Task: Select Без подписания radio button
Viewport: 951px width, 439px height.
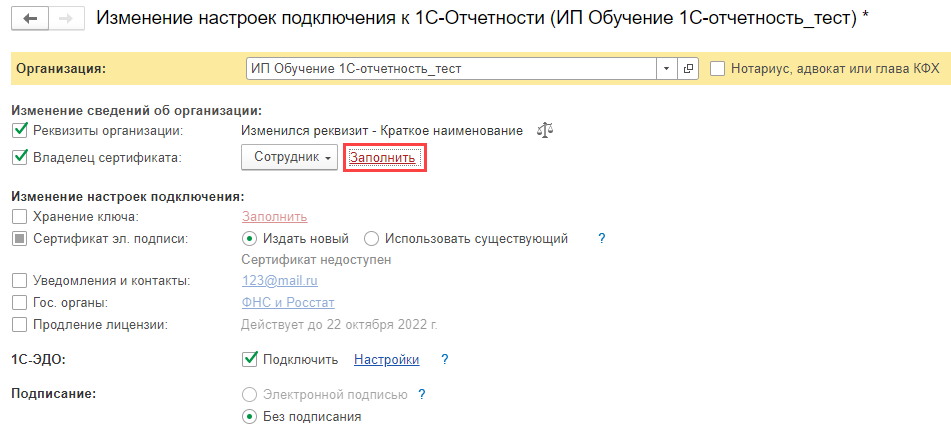Action: coord(249,417)
